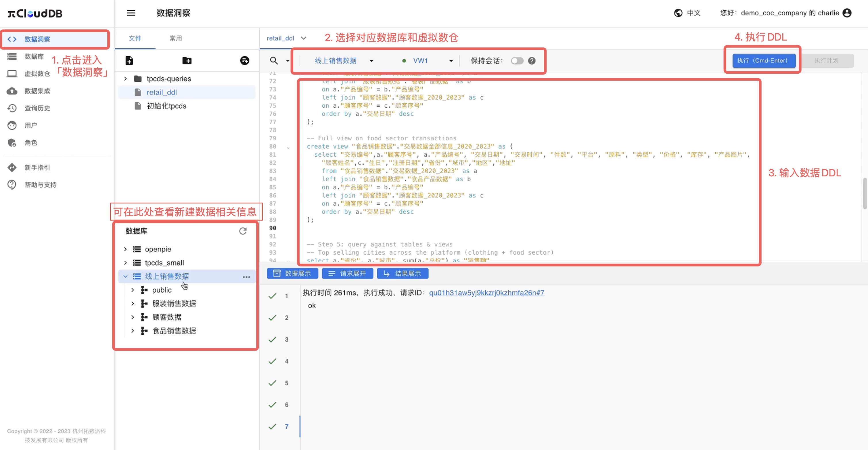868x450 pixels.
Task: Expand the 服装销售数据 schema
Action: point(133,304)
